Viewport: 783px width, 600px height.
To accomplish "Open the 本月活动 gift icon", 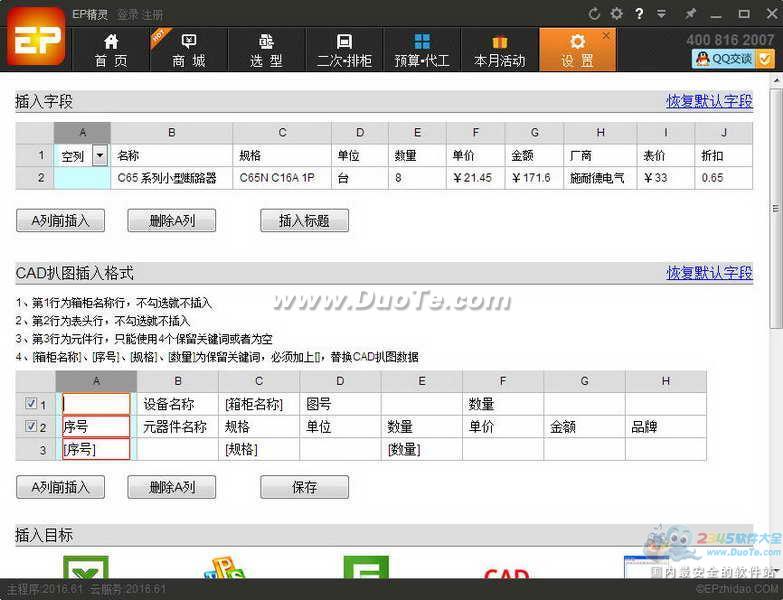I will tap(499, 41).
